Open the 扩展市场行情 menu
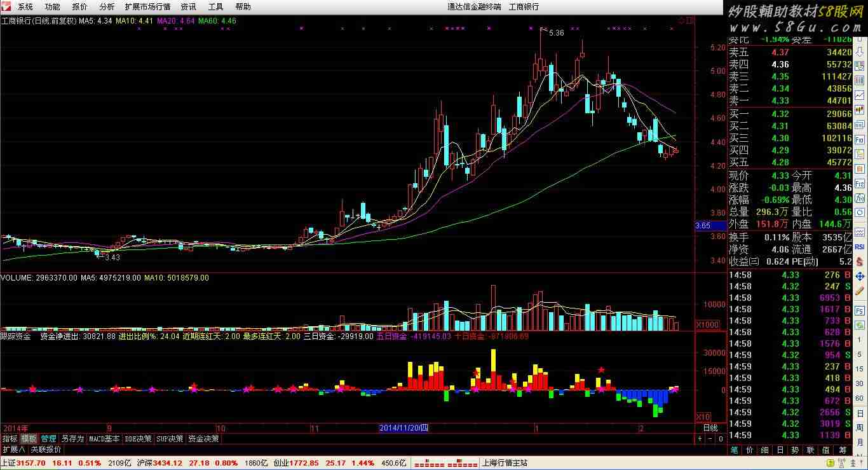868x470 pixels. 148,6
